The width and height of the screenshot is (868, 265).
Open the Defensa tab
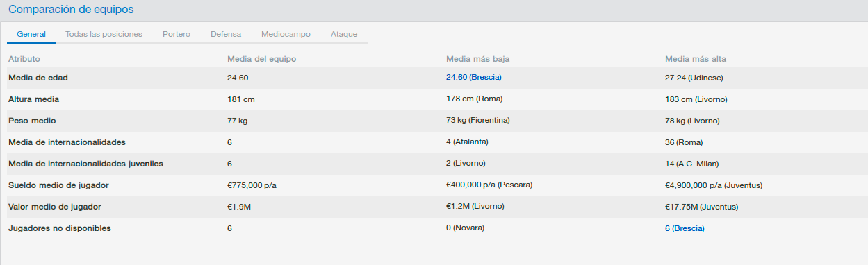(226, 34)
